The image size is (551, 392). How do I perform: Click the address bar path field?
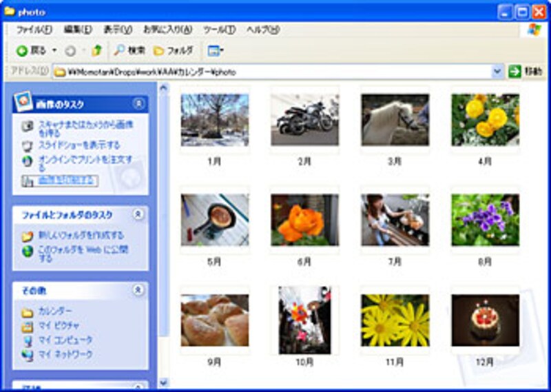[275, 71]
